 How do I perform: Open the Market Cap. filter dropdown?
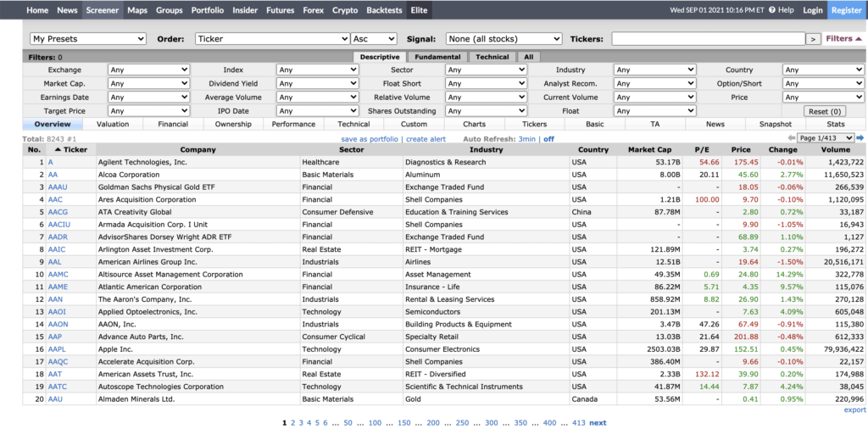tap(149, 84)
